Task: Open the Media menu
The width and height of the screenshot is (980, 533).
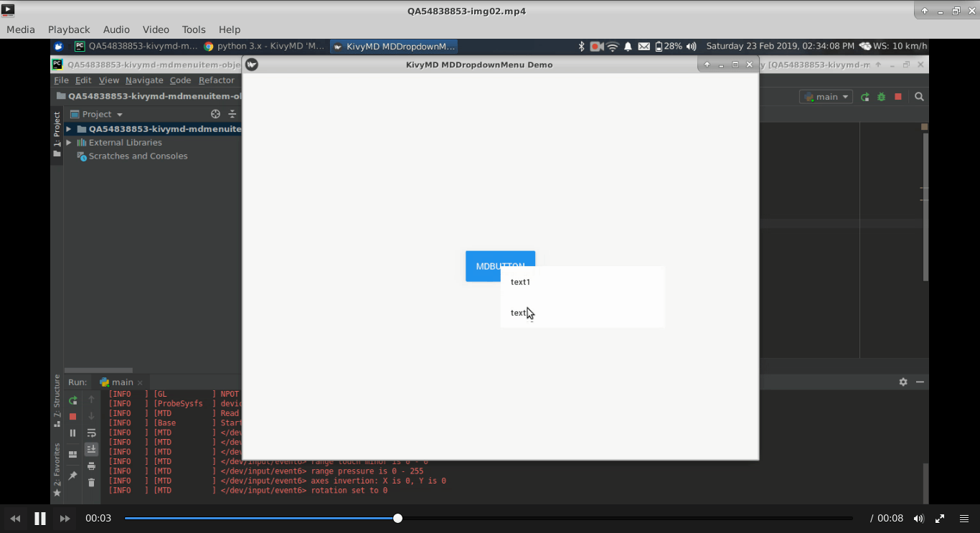Action: point(21,29)
